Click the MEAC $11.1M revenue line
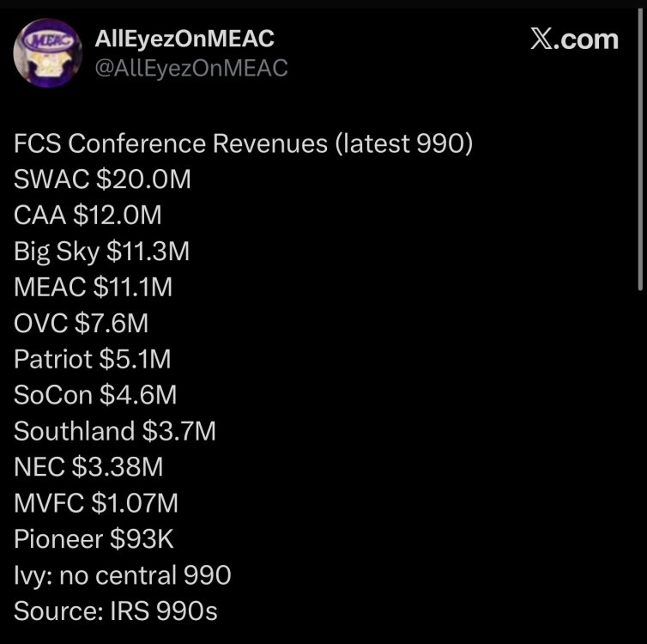This screenshot has height=644, width=647. point(93,288)
